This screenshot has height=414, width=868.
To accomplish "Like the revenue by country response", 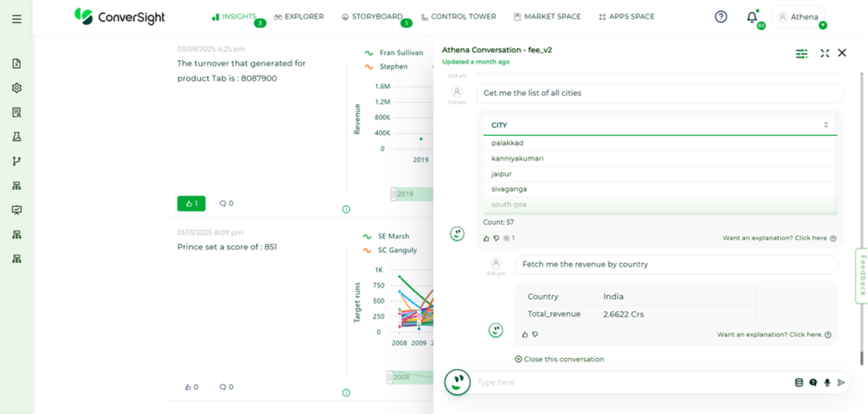I will pos(526,335).
